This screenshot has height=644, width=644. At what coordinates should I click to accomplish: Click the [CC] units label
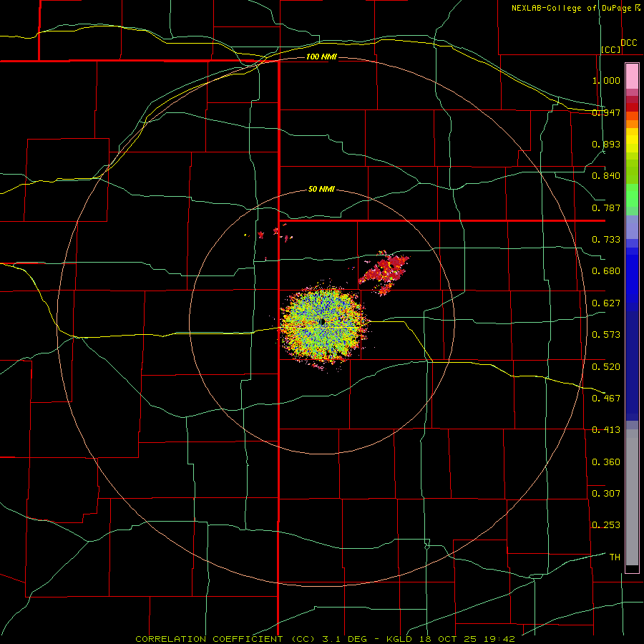611,49
